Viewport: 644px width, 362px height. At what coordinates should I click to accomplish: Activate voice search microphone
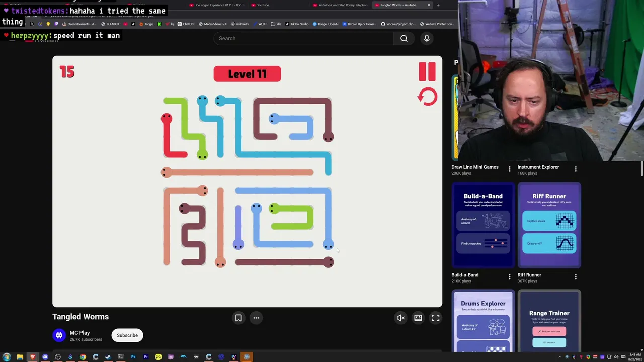tap(427, 38)
